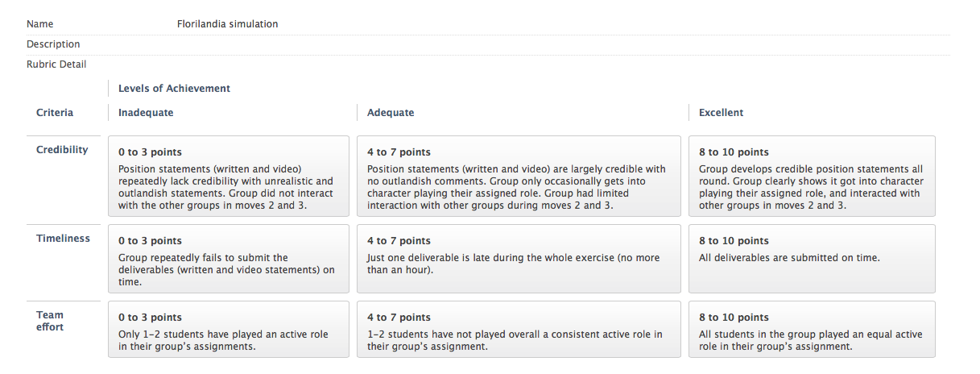Select Team effort Excellent 8 to 10 points cell
The width and height of the screenshot is (980, 374).
(812, 329)
